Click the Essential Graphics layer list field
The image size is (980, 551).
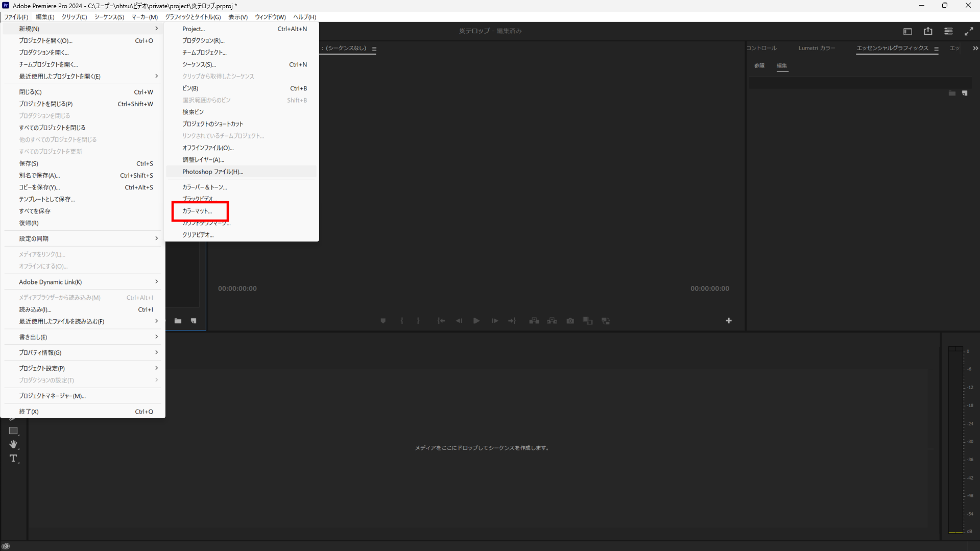(x=860, y=83)
